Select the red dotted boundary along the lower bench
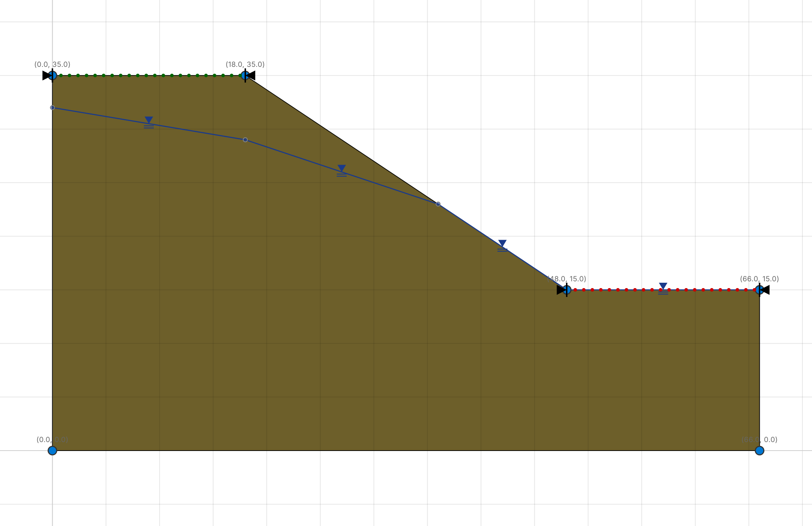Viewport: 812px width, 526px height. point(663,290)
